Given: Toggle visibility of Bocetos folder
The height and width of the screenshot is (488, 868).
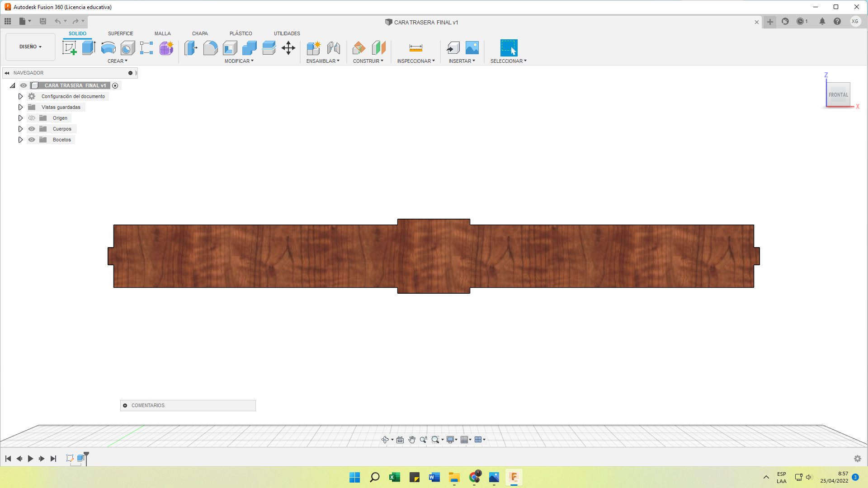Looking at the screenshot, I should (x=32, y=140).
